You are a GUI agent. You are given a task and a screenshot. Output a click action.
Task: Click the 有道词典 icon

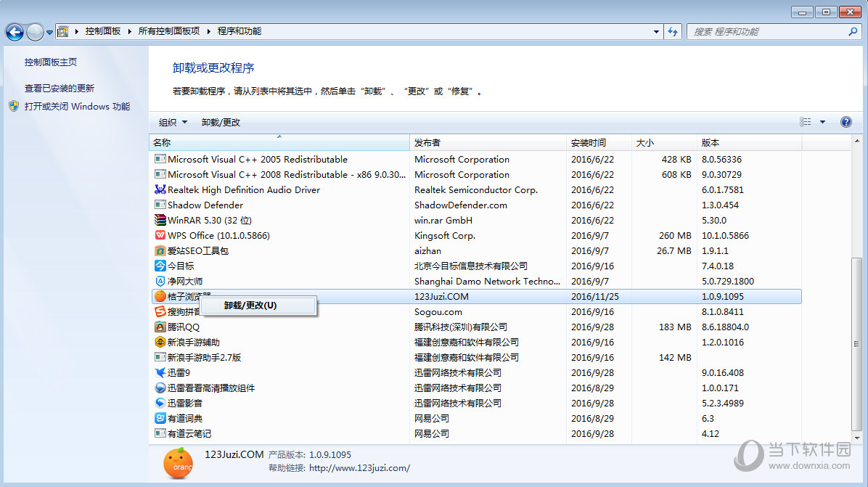[160, 418]
